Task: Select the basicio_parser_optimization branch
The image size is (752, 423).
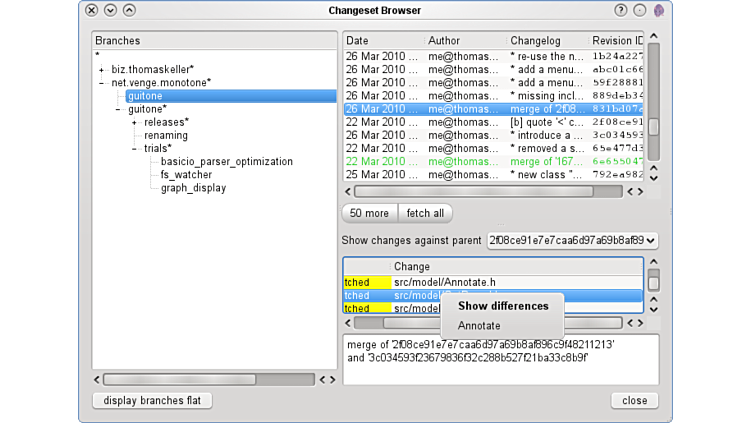Action: coord(226,161)
